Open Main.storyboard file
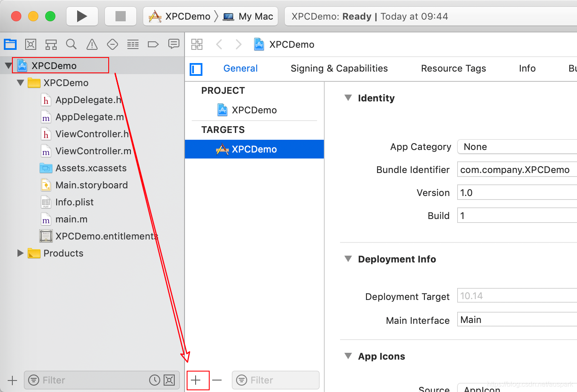Image resolution: width=577 pixels, height=392 pixels. click(92, 185)
